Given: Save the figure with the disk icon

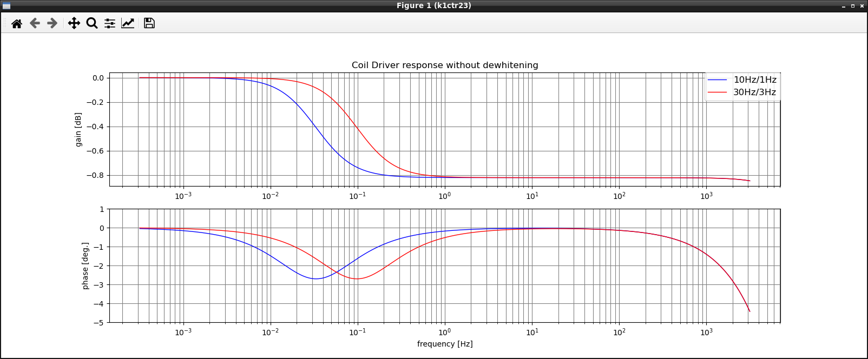Looking at the screenshot, I should (149, 23).
